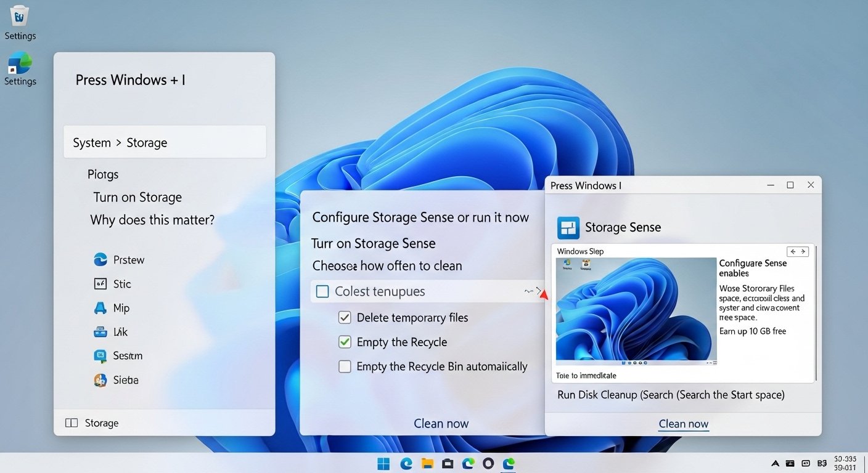
Task: Click the Storage panel icon at the bottom of the left panel
Action: pyautogui.click(x=72, y=423)
